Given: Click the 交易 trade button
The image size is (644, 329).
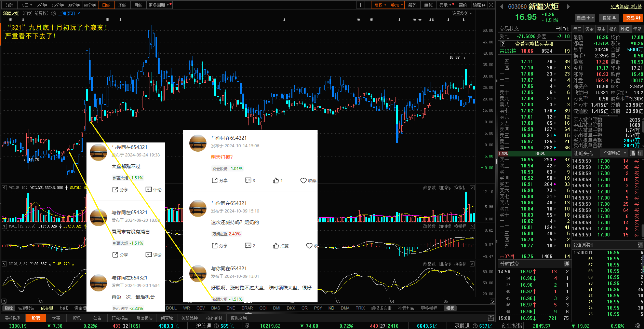Looking at the screenshot, I should (x=633, y=18).
